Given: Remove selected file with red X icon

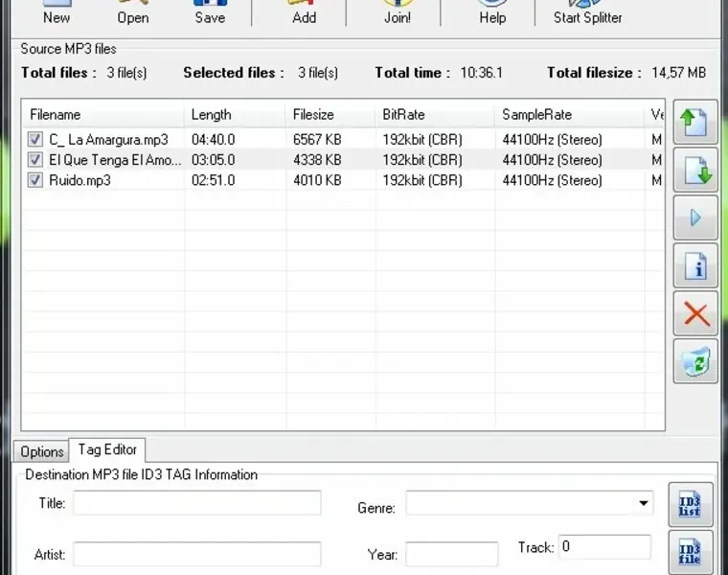Looking at the screenshot, I should 695,314.
